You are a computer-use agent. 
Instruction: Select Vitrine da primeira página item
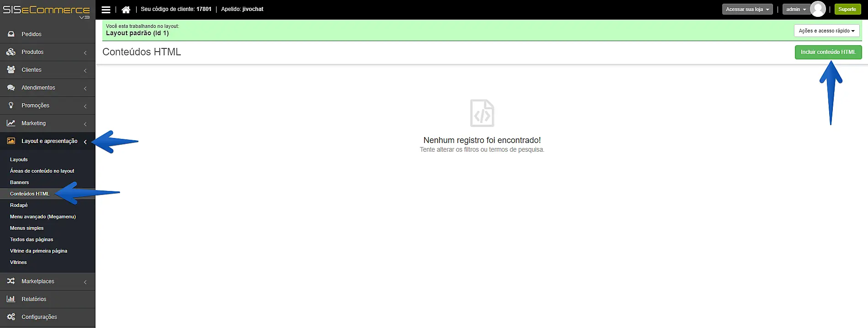click(x=38, y=251)
